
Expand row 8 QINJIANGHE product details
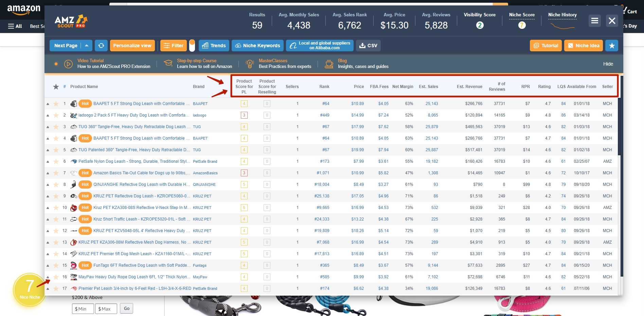point(48,185)
